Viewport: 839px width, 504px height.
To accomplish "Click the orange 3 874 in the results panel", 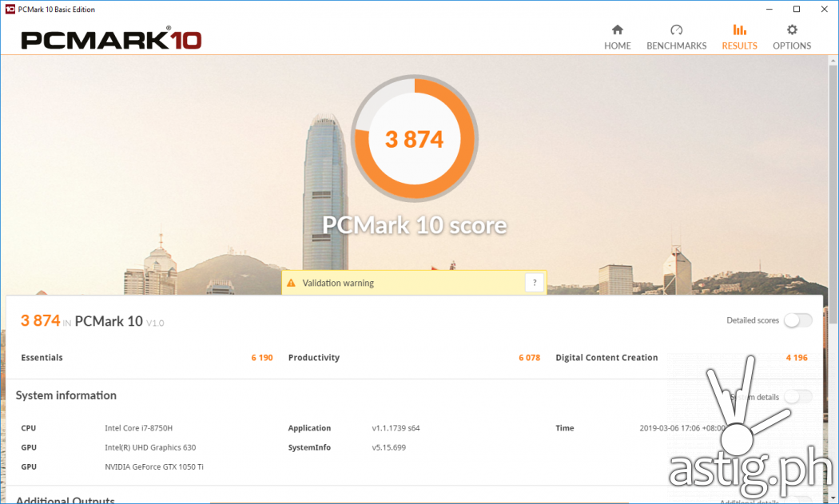I will tap(40, 320).
